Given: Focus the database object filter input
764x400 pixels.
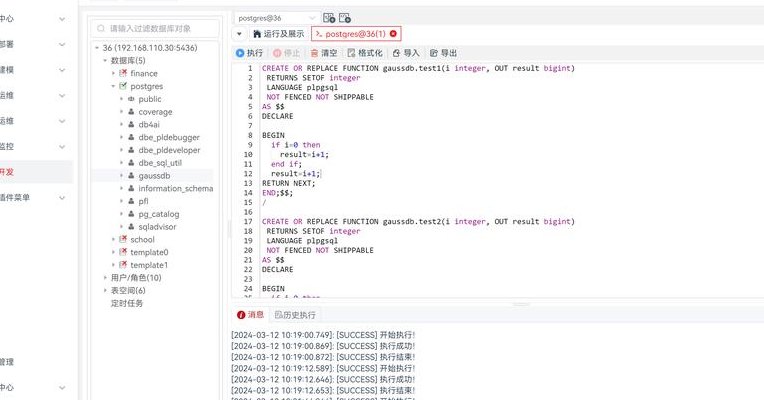Looking at the screenshot, I should point(155,28).
